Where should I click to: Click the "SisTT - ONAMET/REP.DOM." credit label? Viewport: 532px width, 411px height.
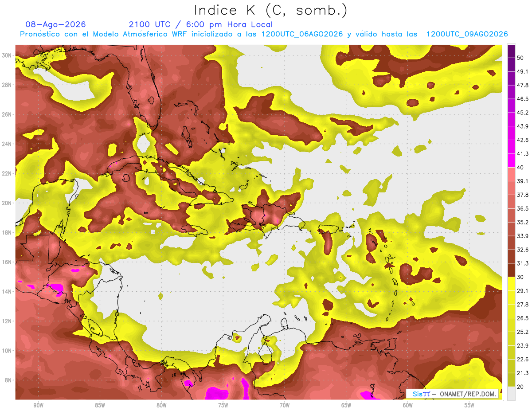[x=453, y=394]
